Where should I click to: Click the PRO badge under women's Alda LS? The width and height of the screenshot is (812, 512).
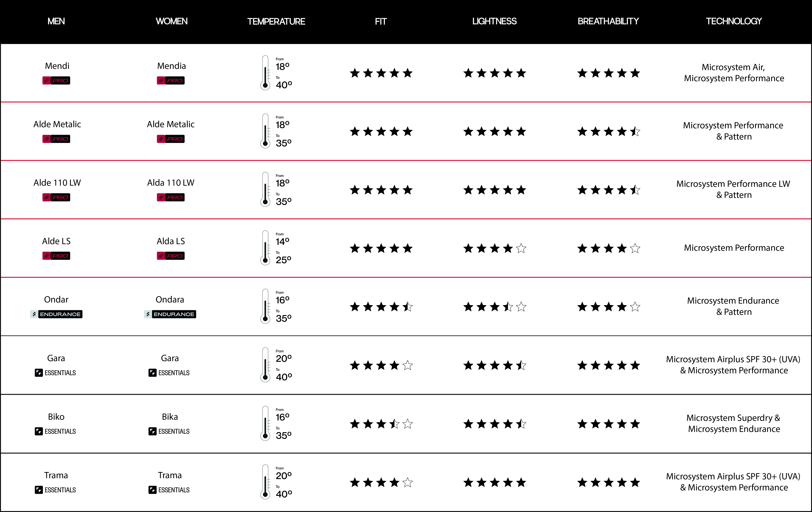click(171, 256)
